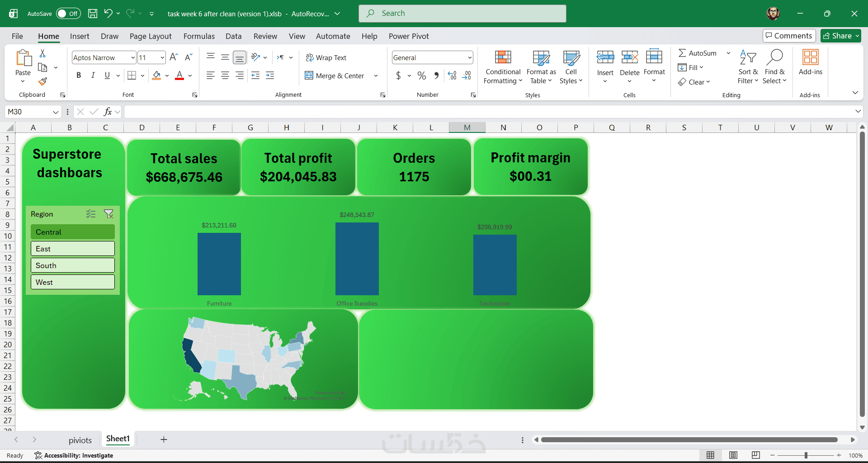Click Insert Function fx icon
The width and height of the screenshot is (868, 463).
point(108,112)
